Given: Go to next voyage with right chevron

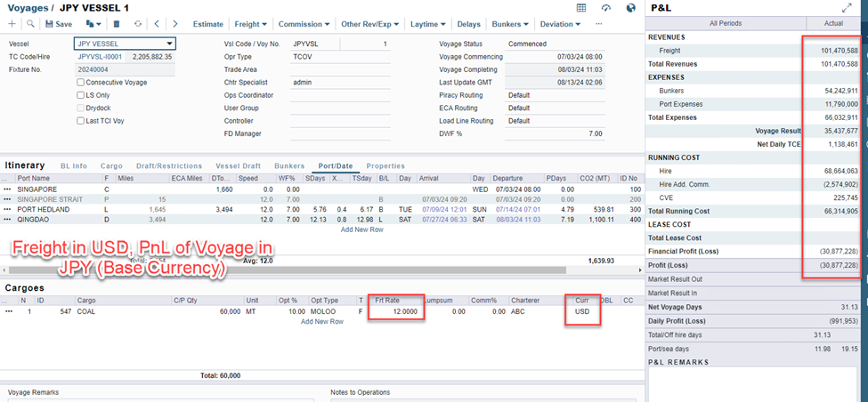Looking at the screenshot, I should [174, 24].
